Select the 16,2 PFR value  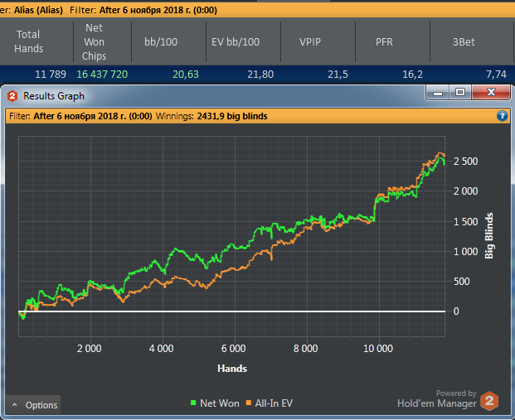[412, 75]
